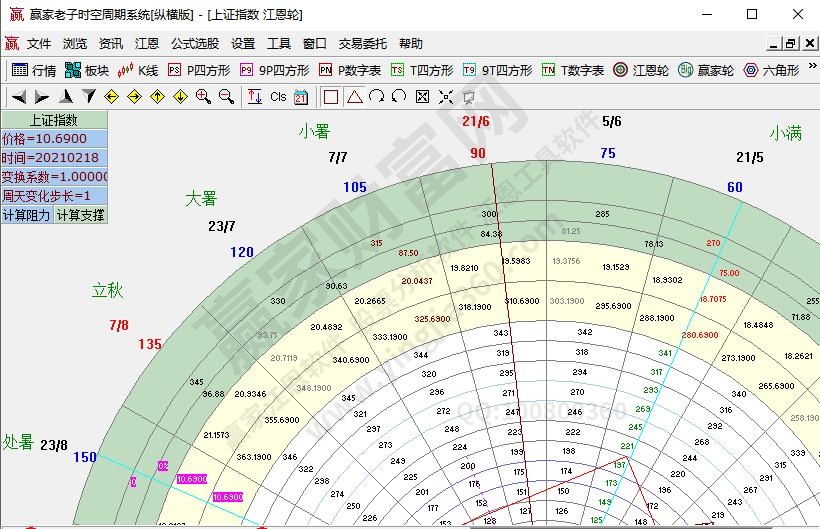Image resolution: width=820 pixels, height=529 pixels.
Task: Open the 赢家轮 tool
Action: pos(706,70)
